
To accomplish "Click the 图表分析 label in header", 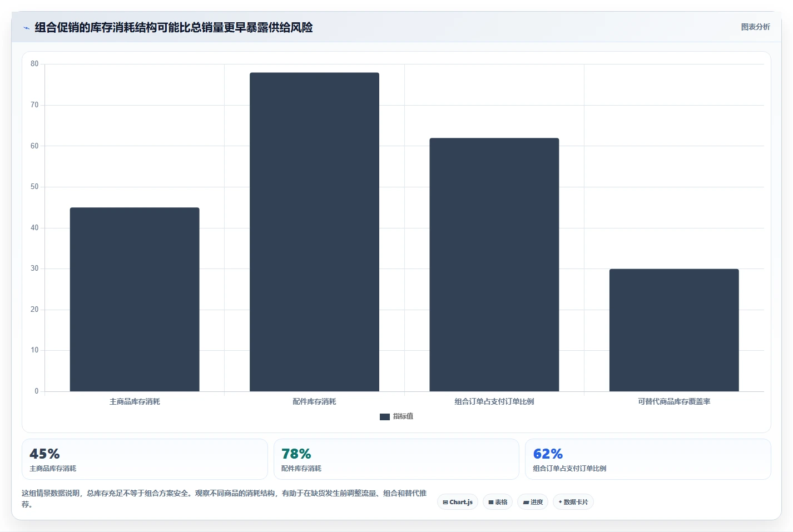I will [x=755, y=27].
